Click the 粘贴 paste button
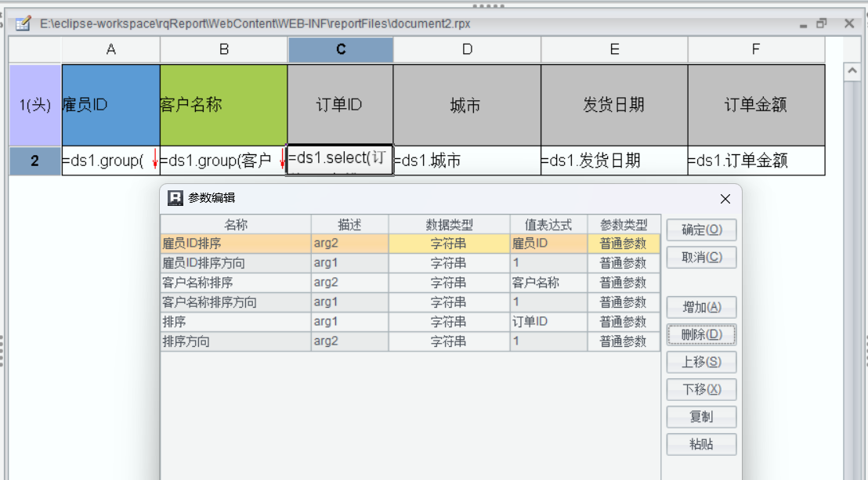This screenshot has width=868, height=480. 701,444
